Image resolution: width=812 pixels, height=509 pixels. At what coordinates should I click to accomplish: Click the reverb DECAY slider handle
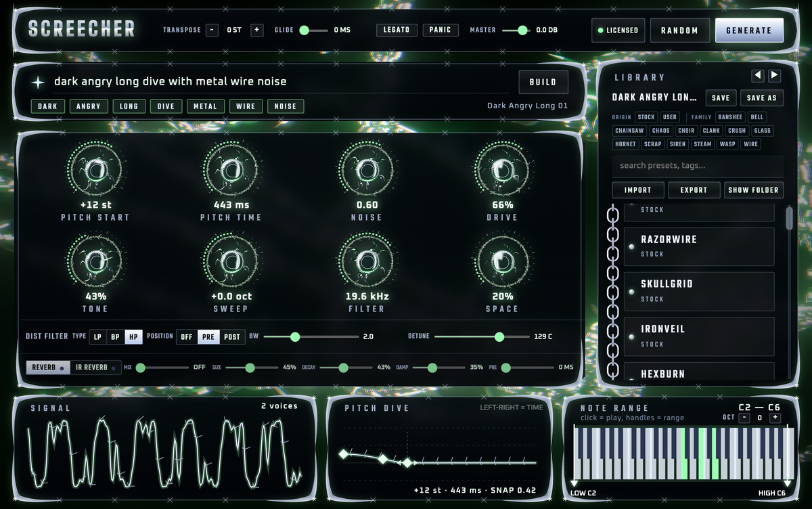[x=343, y=368]
